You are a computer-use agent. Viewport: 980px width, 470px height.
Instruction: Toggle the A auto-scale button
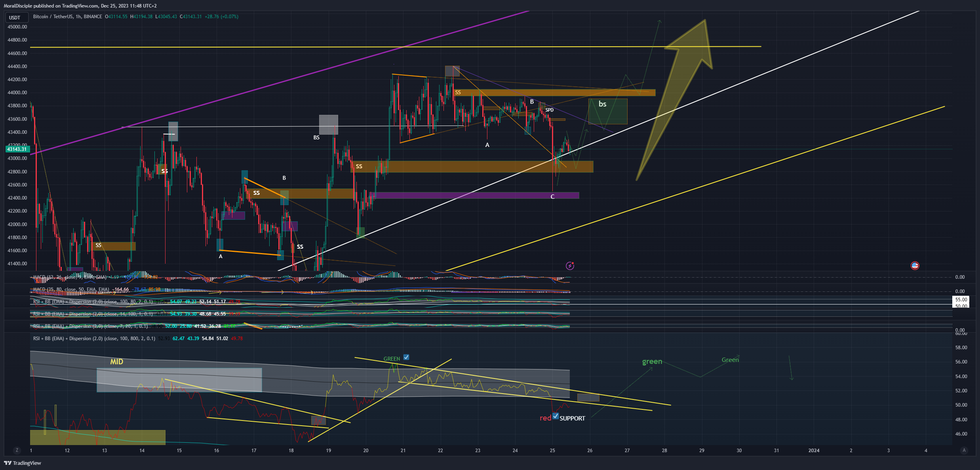pyautogui.click(x=964, y=450)
